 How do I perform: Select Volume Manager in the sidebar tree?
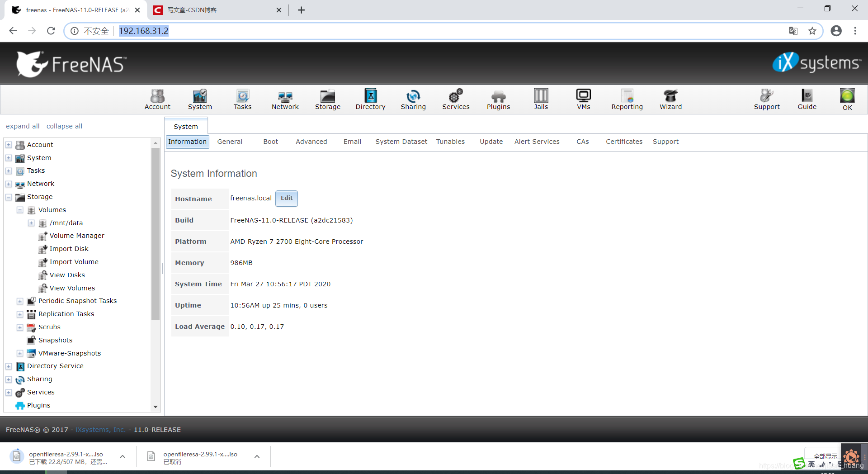point(76,236)
